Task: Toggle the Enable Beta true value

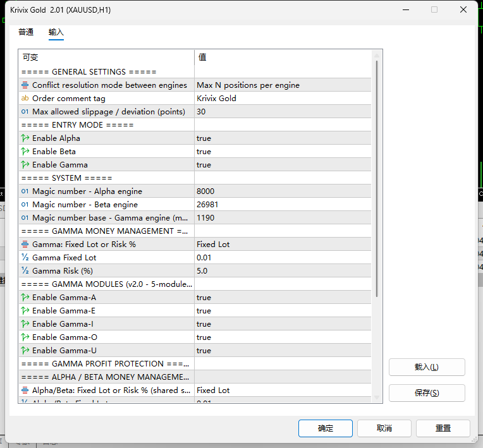Action: (283, 151)
